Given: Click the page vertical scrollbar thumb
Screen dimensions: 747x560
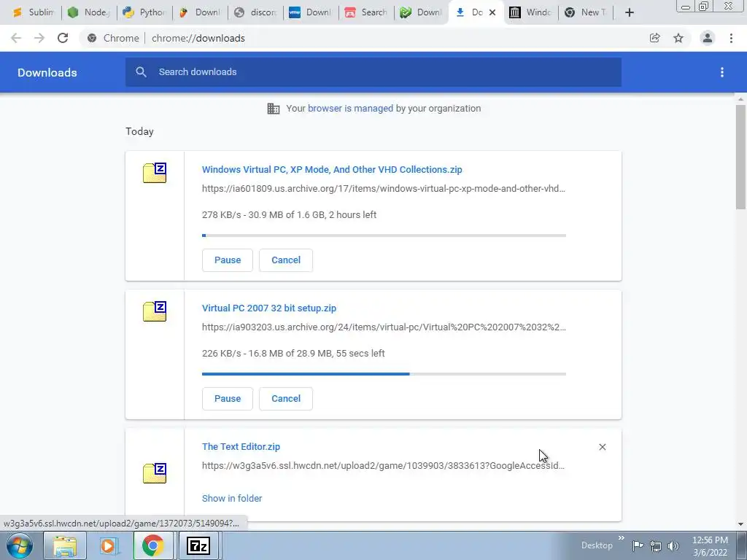Looking at the screenshot, I should coord(741,157).
